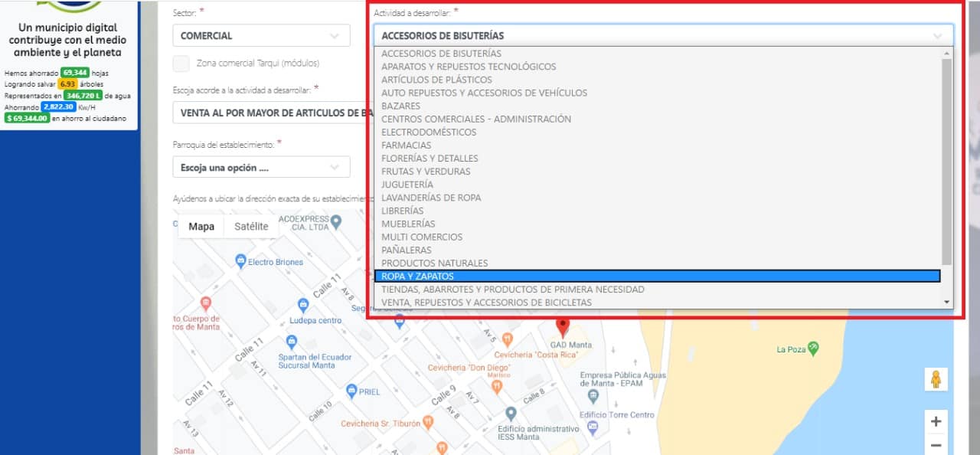
Task: Click the Spartan del Ecuador store marker
Action: pyautogui.click(x=291, y=342)
